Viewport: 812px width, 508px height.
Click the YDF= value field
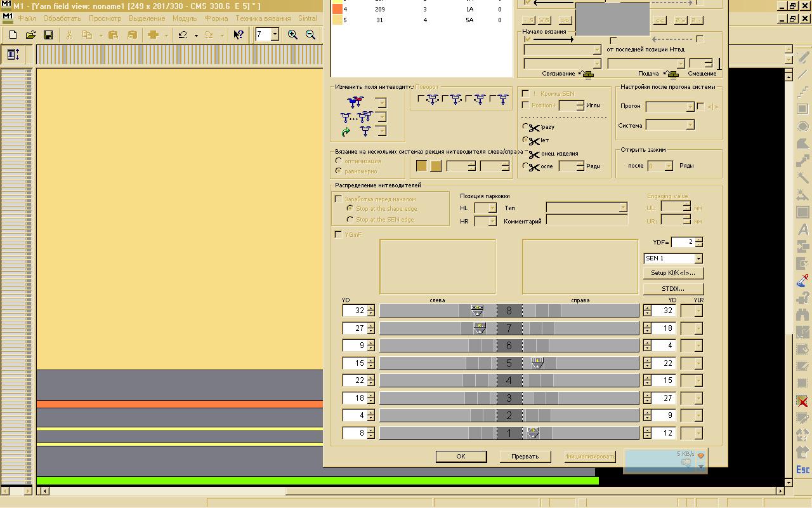[x=683, y=242]
